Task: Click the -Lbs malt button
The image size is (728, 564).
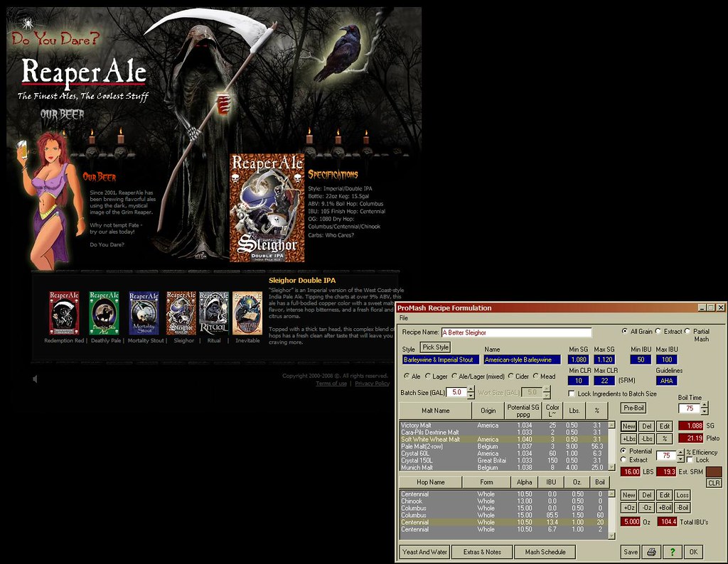Action: click(x=647, y=438)
